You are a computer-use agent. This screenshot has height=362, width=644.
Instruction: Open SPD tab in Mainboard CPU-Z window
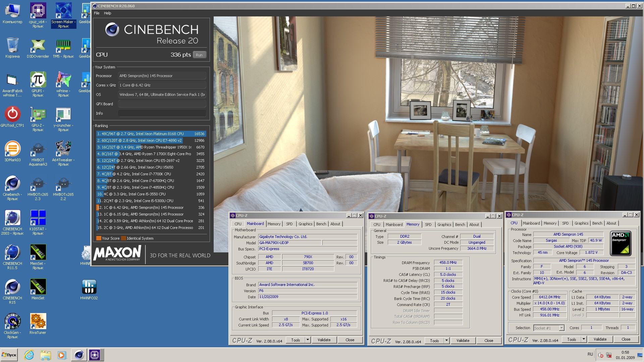[x=289, y=224]
